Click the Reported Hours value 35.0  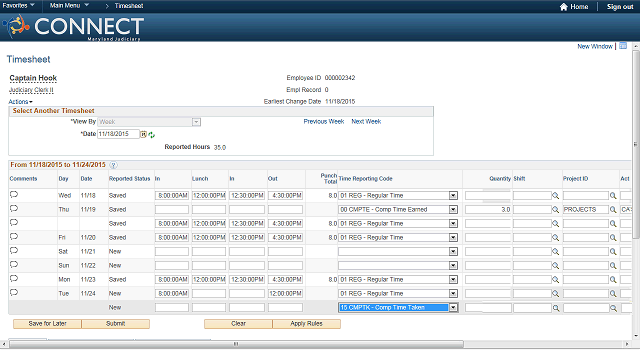pos(220,147)
